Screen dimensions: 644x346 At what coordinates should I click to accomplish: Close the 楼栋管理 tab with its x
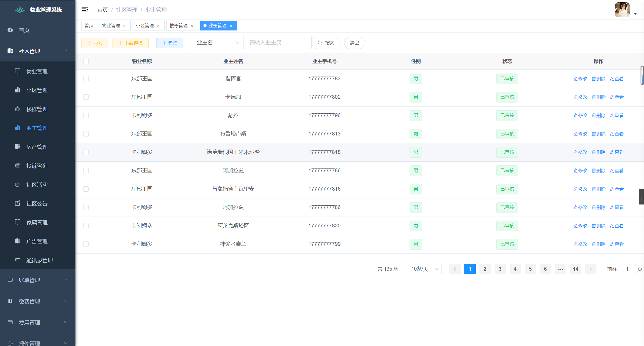point(192,26)
